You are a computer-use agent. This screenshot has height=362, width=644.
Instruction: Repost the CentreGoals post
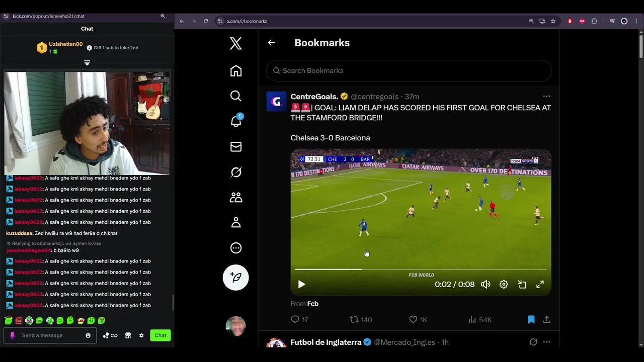point(361,320)
